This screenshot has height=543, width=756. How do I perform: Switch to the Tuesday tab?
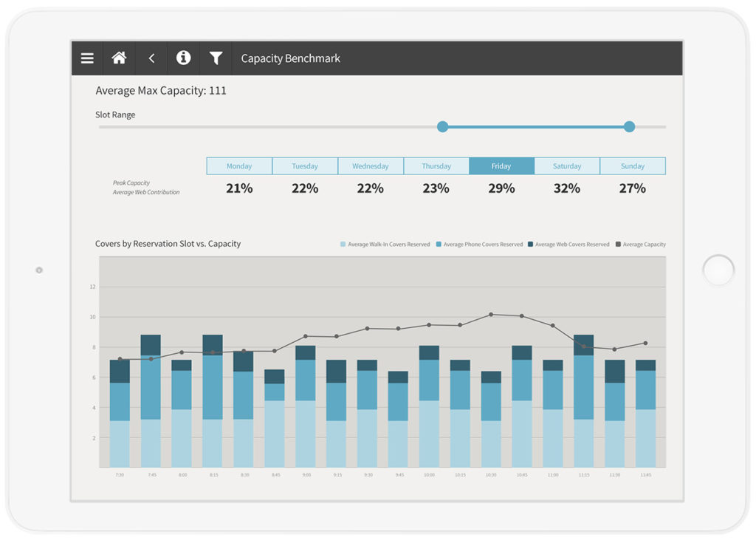[305, 166]
